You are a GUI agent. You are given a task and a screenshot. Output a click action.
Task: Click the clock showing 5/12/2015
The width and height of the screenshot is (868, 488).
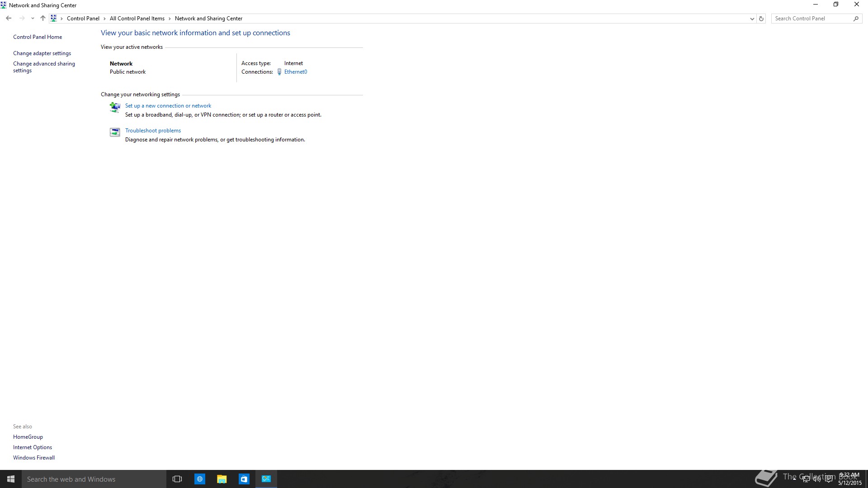[x=850, y=479]
